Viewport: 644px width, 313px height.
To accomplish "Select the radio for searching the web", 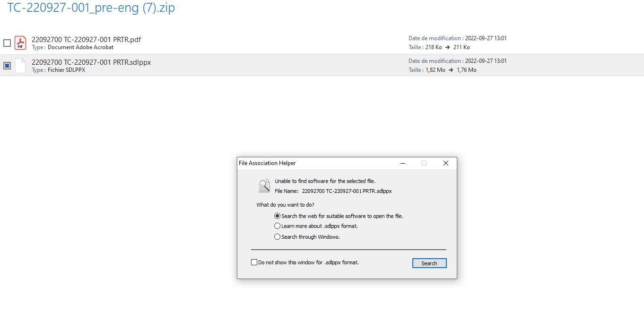I will point(277,216).
